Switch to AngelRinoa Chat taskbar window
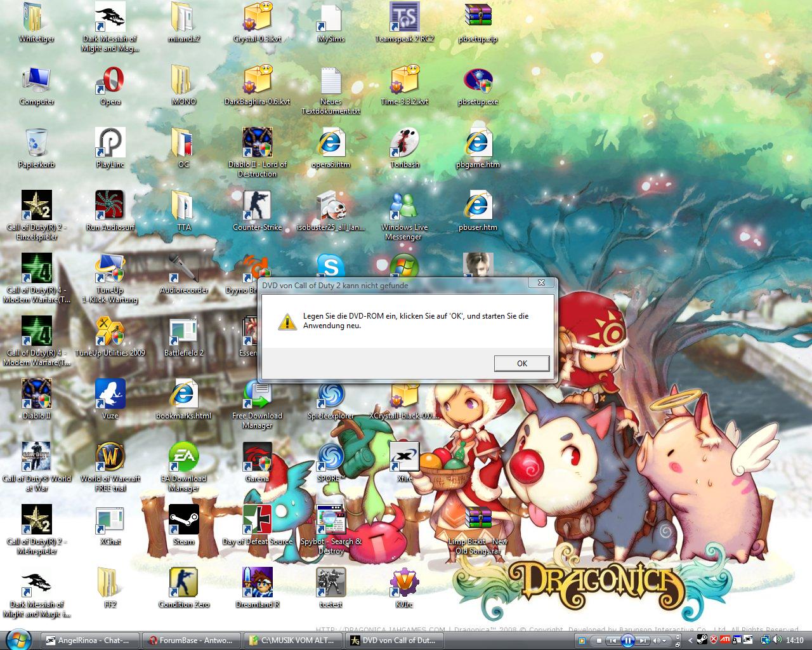This screenshot has width=812, height=650. [89, 640]
